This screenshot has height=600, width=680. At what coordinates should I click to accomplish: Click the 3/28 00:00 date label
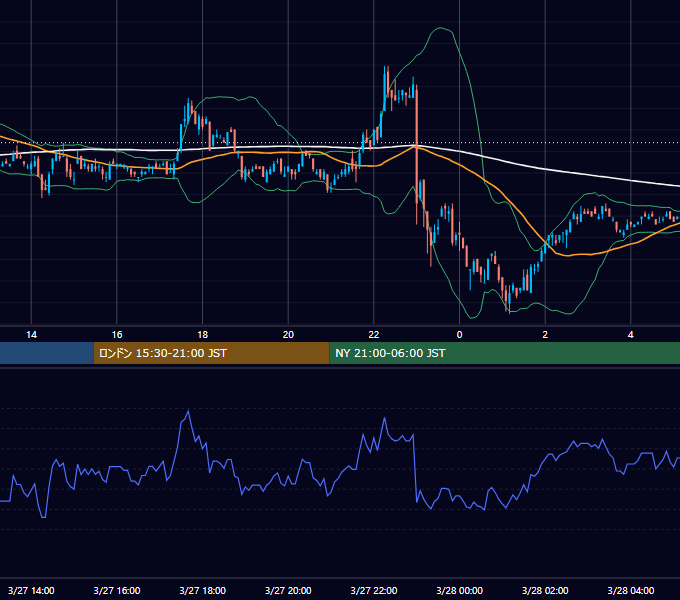point(460,591)
